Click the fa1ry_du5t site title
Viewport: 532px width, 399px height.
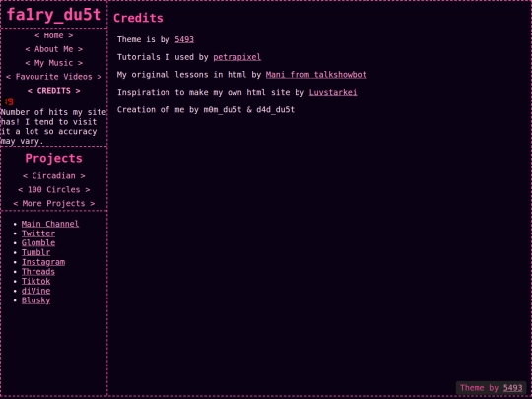pos(54,15)
